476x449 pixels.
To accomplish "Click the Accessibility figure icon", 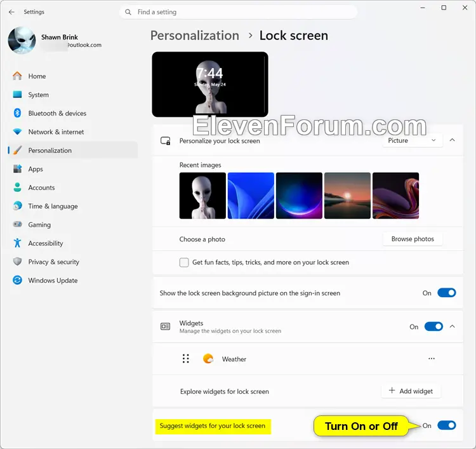I will click(x=17, y=243).
